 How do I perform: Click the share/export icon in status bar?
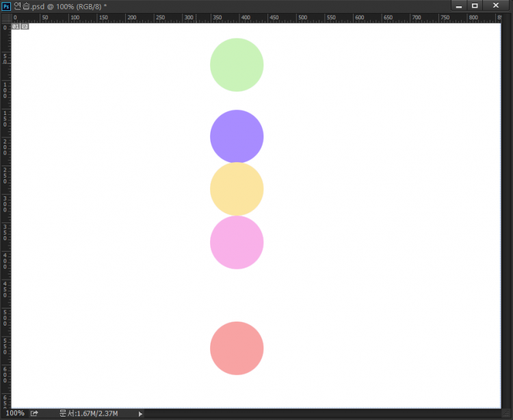34,413
